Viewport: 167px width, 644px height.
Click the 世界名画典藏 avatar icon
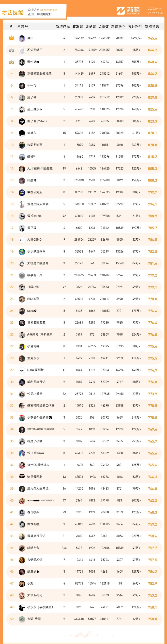click(22, 323)
